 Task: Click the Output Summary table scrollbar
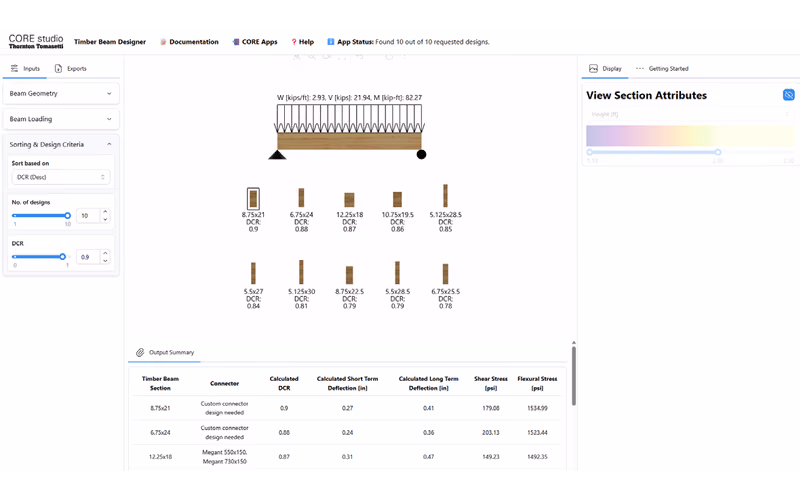(573, 376)
